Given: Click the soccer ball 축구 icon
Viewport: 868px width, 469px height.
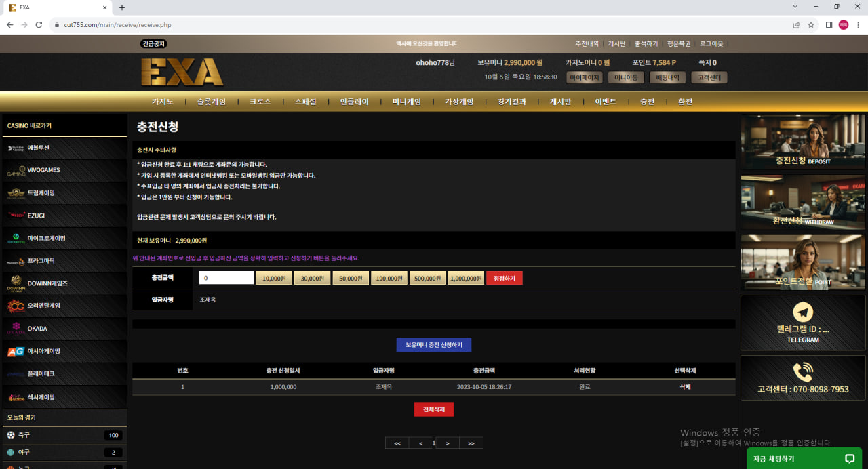Looking at the screenshot, I should pyautogui.click(x=11, y=435).
